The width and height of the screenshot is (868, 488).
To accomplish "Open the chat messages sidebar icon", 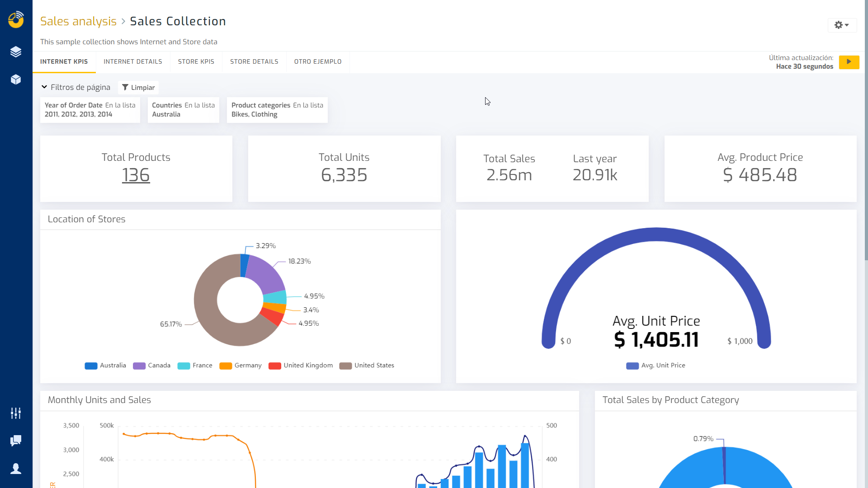I will pos(16,441).
